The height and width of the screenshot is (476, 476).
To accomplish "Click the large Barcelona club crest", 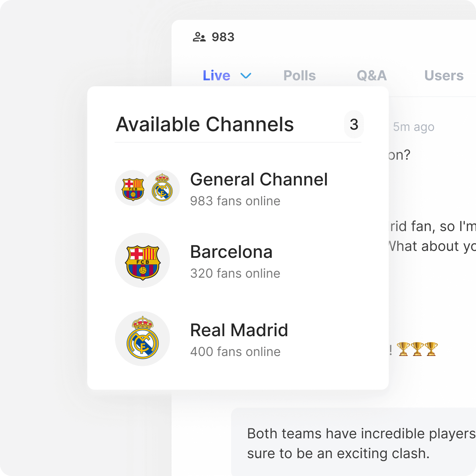I will tap(142, 260).
